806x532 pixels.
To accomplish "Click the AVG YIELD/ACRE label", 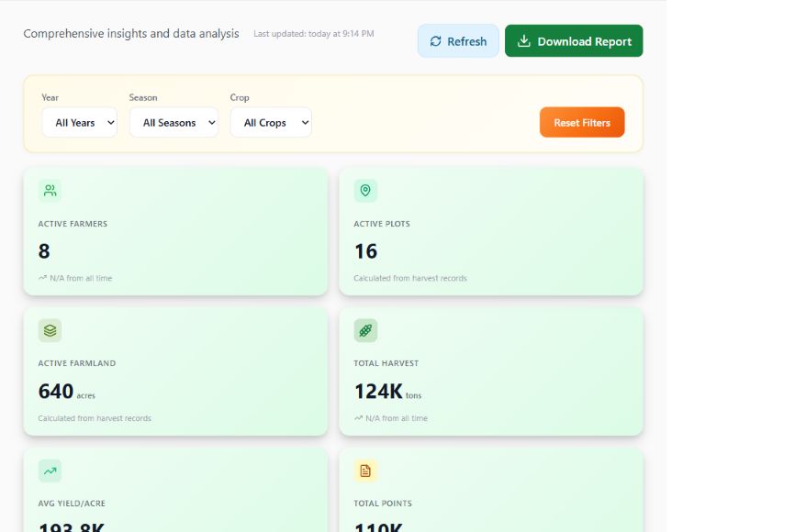I will pyautogui.click(x=72, y=504).
